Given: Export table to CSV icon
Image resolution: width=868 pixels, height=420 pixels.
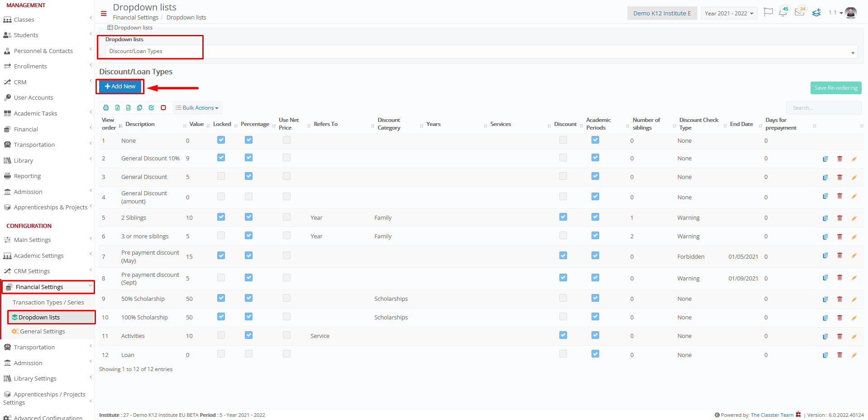Looking at the screenshot, I should (x=129, y=108).
